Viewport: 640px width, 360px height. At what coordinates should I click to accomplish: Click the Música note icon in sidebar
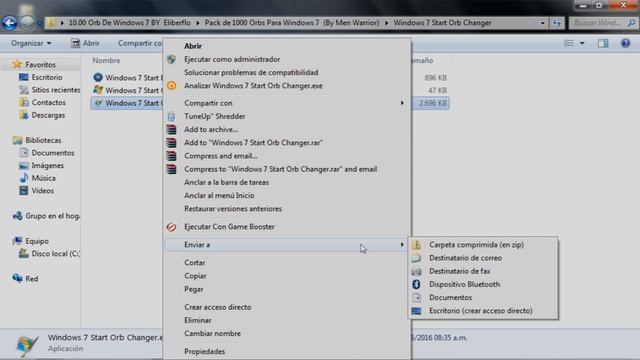click(x=24, y=178)
